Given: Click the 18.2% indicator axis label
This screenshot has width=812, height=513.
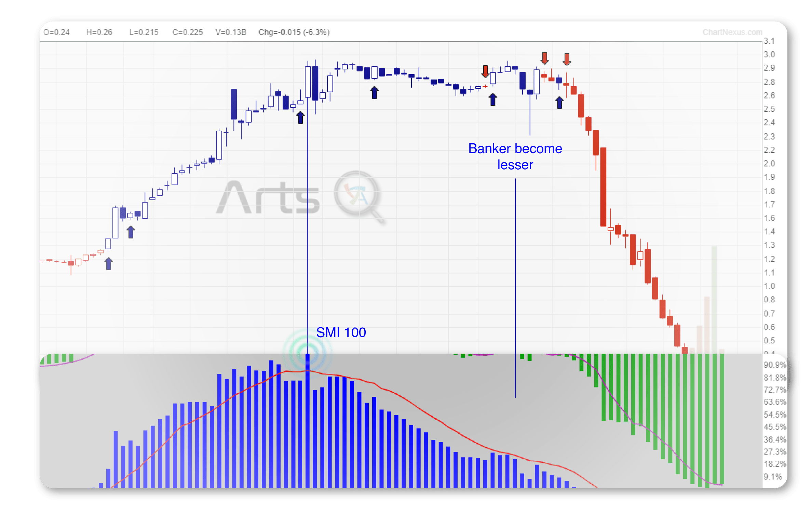Looking at the screenshot, I should point(775,464).
